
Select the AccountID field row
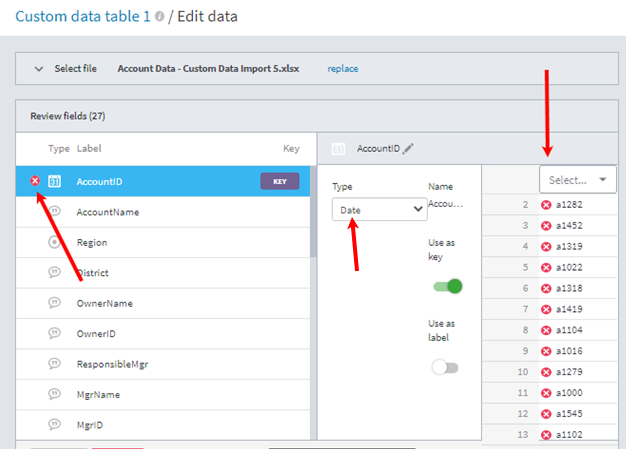tap(163, 181)
